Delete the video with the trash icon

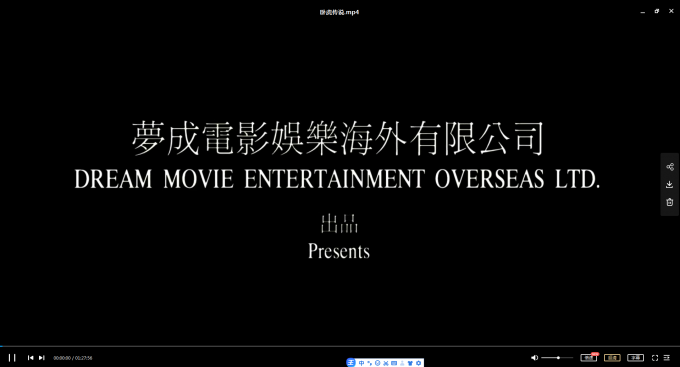[670, 202]
